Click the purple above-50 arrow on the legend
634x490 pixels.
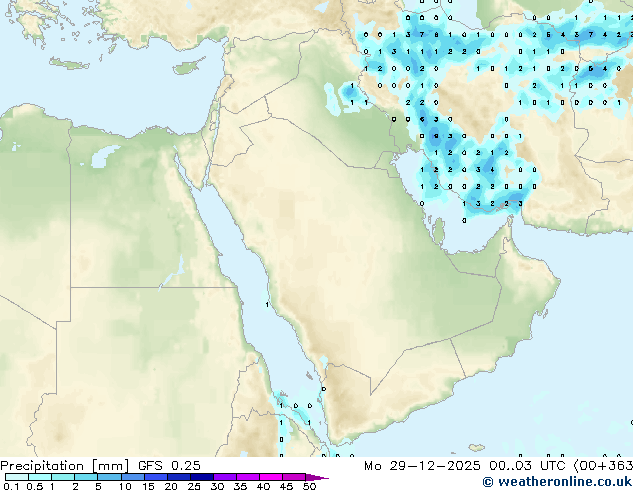coord(317,477)
